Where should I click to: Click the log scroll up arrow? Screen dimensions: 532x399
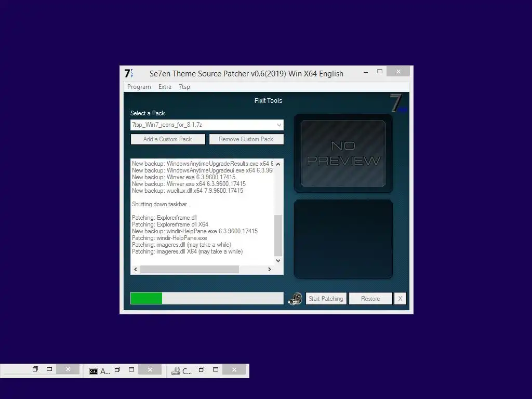[278, 164]
